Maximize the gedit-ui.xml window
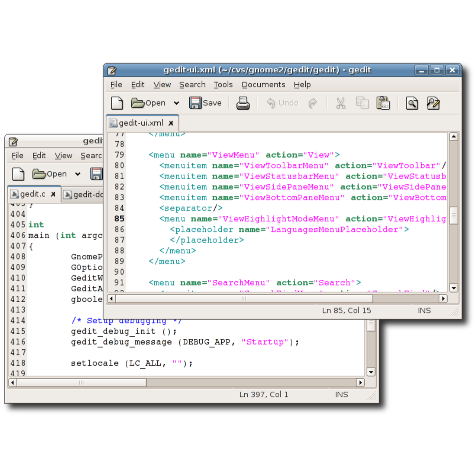 pos(437,70)
